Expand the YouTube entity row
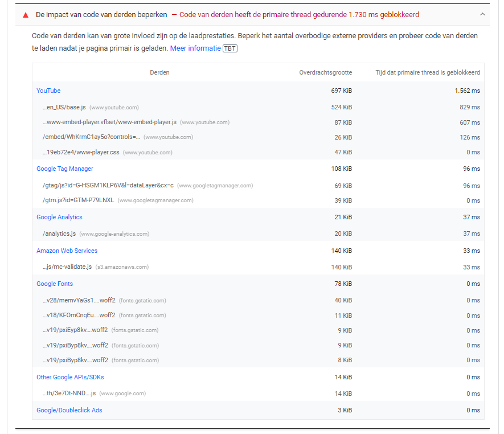Image resolution: width=504 pixels, height=434 pixels. pos(48,91)
